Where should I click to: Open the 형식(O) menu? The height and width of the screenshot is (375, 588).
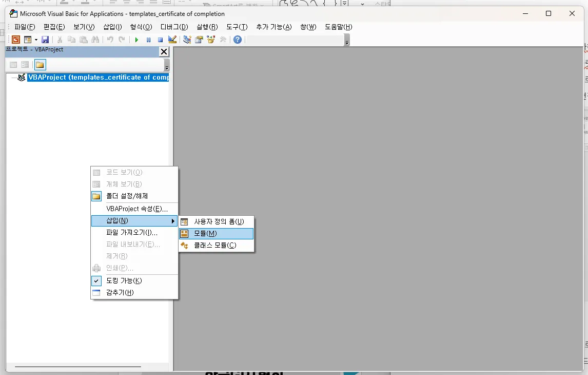point(141,27)
